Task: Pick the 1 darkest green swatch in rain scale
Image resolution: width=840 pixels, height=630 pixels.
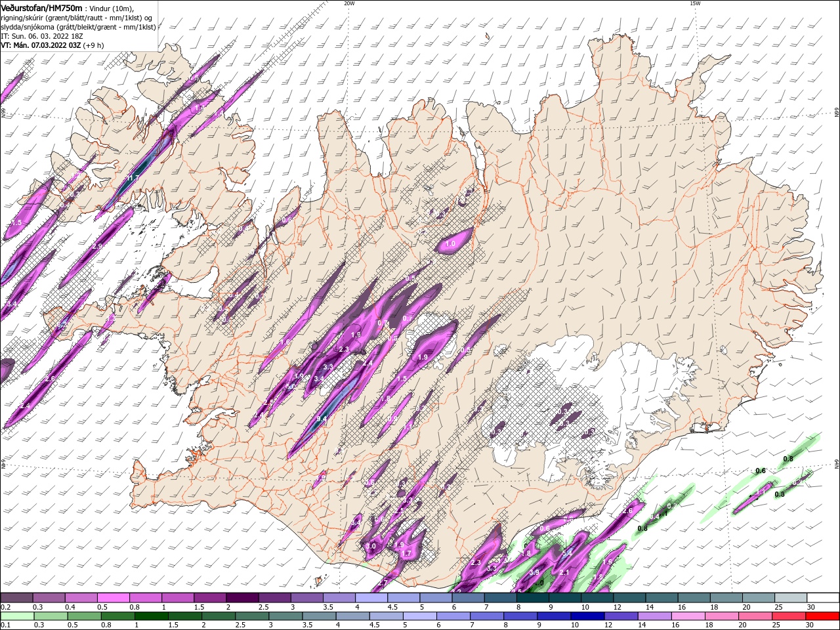Action: (151, 616)
